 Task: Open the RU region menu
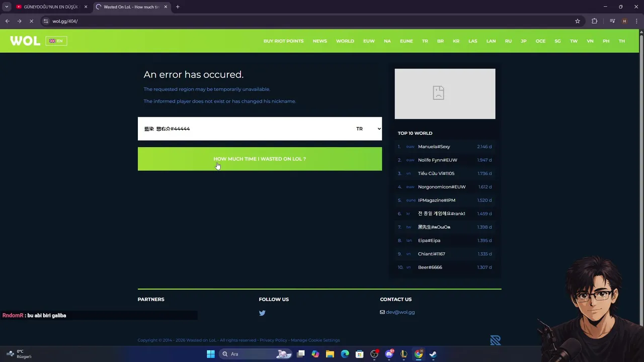click(x=508, y=41)
